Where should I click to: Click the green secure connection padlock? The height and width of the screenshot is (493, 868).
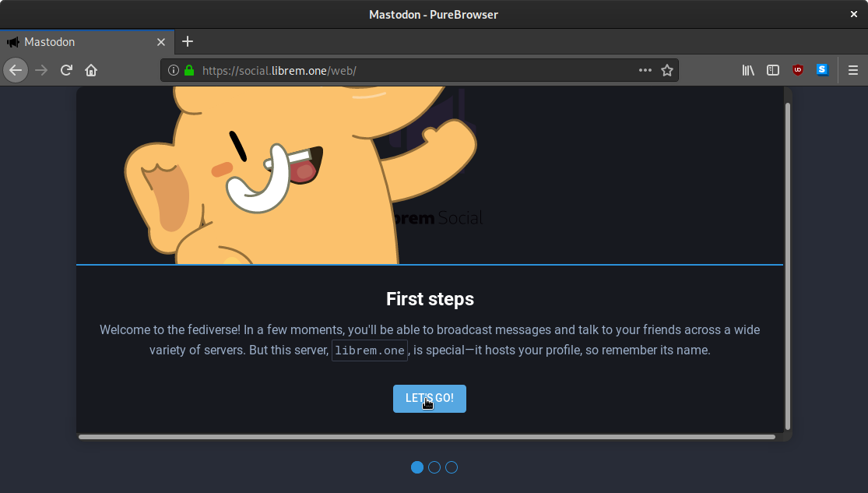[189, 70]
